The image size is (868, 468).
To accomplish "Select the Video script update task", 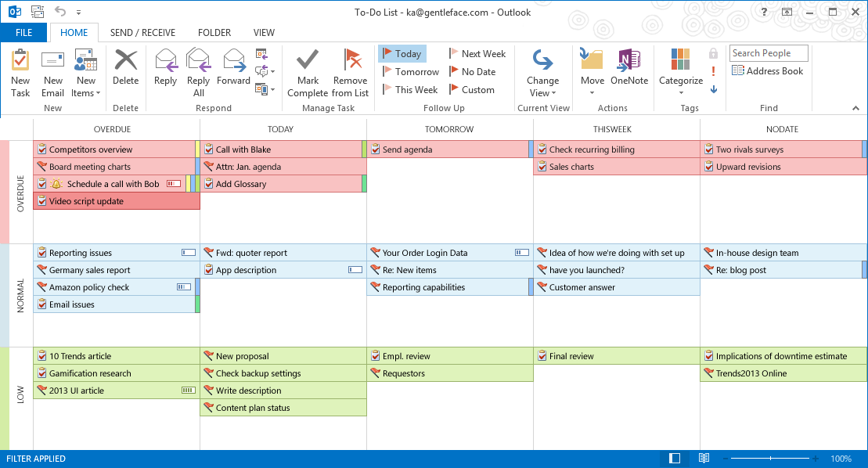I will [117, 201].
